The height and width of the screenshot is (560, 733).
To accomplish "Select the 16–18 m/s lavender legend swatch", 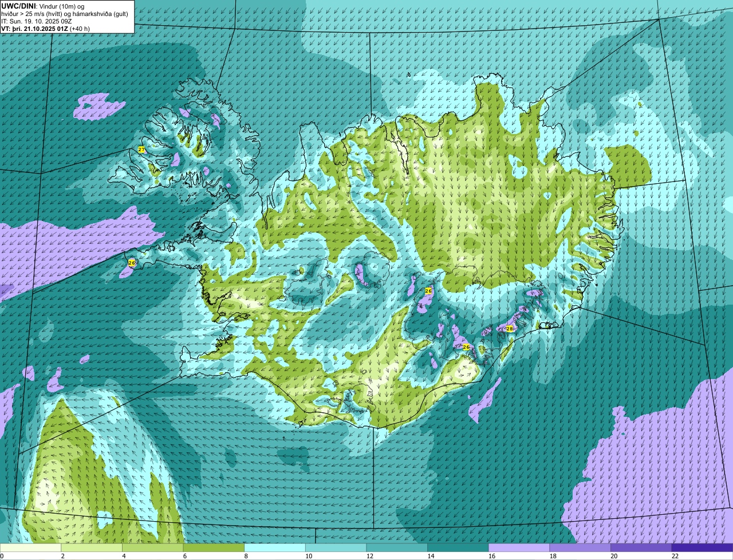I will [x=519, y=547].
